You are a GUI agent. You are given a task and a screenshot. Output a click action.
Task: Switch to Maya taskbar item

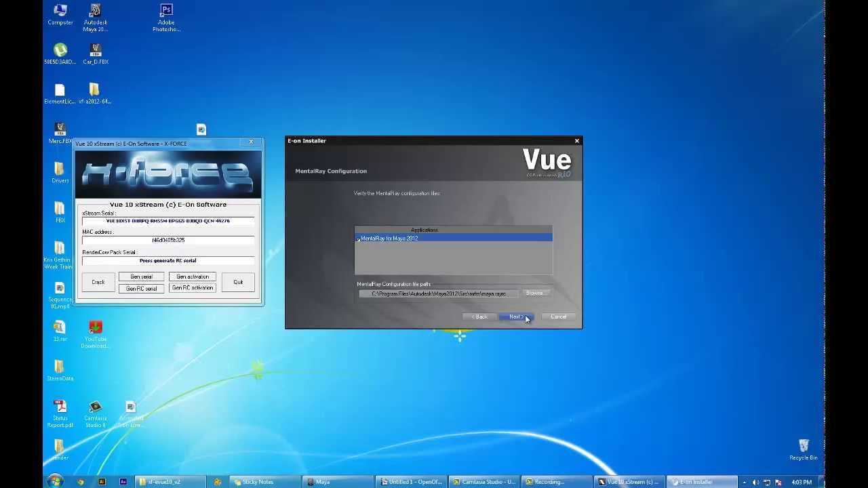pos(337,482)
